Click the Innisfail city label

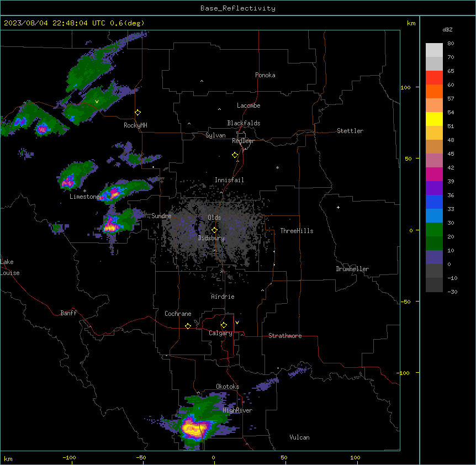[229, 180]
